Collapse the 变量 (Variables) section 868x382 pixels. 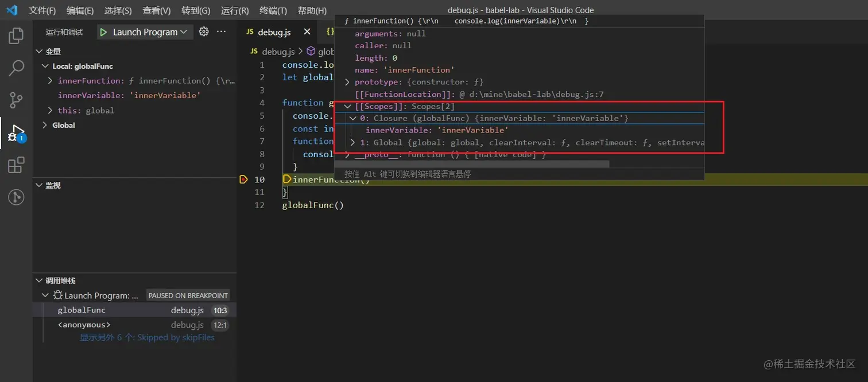click(38, 52)
